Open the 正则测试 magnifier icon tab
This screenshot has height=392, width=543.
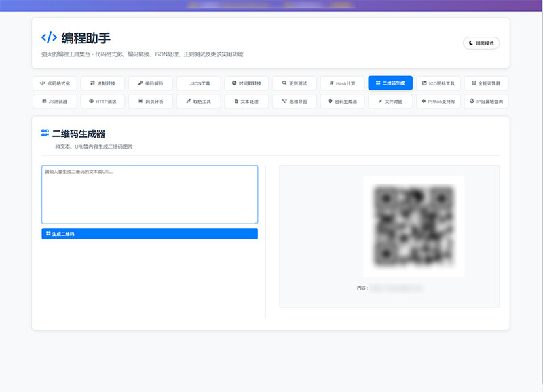(295, 83)
